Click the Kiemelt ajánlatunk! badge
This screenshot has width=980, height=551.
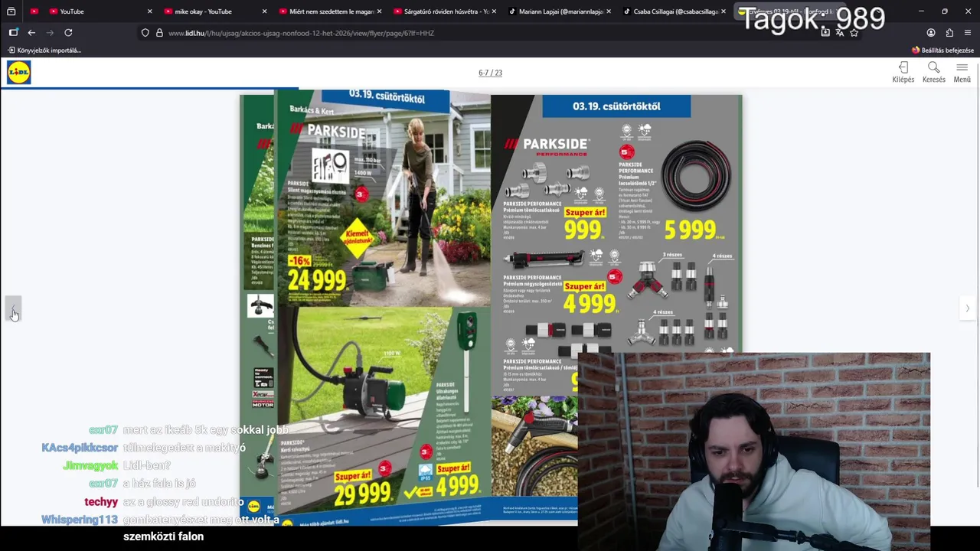point(357,239)
